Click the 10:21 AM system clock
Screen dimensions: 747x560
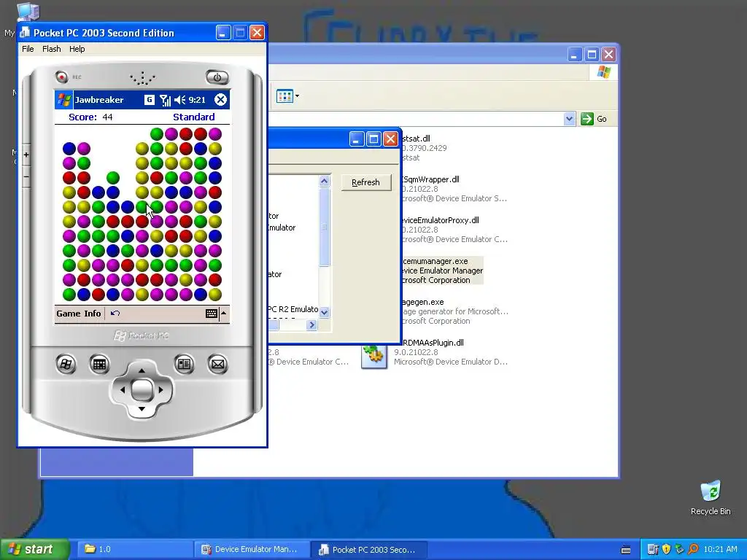coord(720,550)
